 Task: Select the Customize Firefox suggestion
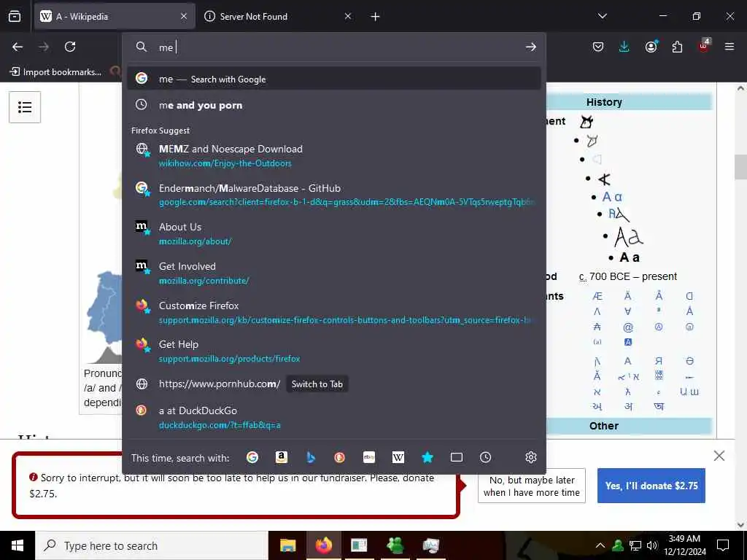[333, 312]
